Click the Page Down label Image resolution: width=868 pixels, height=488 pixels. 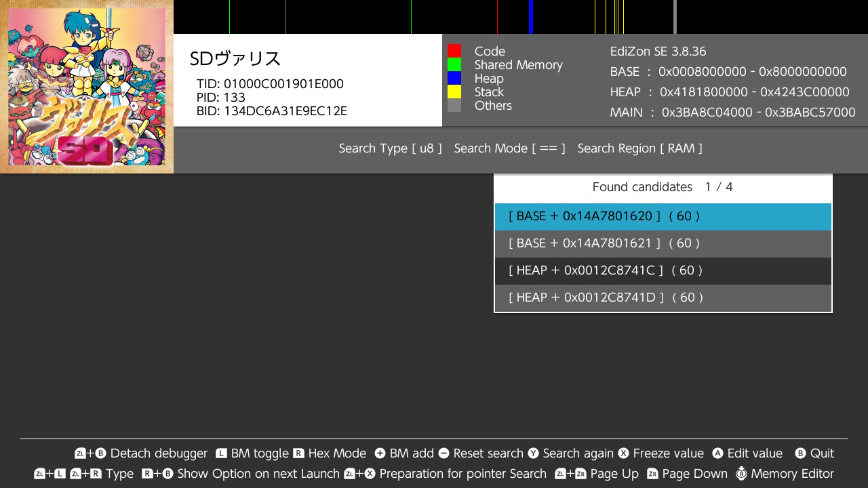(x=695, y=474)
